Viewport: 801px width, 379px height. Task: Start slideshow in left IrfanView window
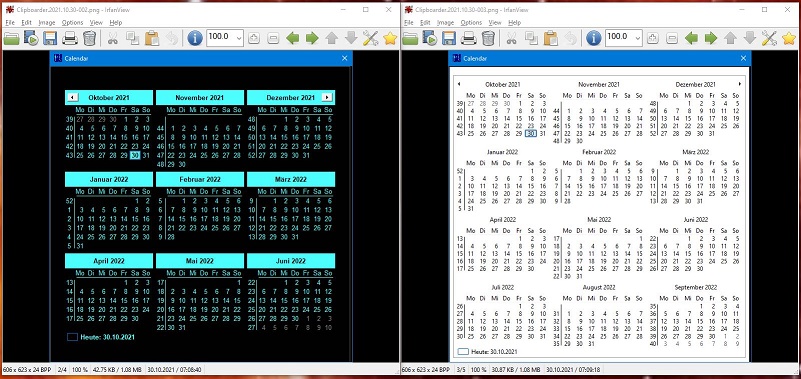point(31,38)
